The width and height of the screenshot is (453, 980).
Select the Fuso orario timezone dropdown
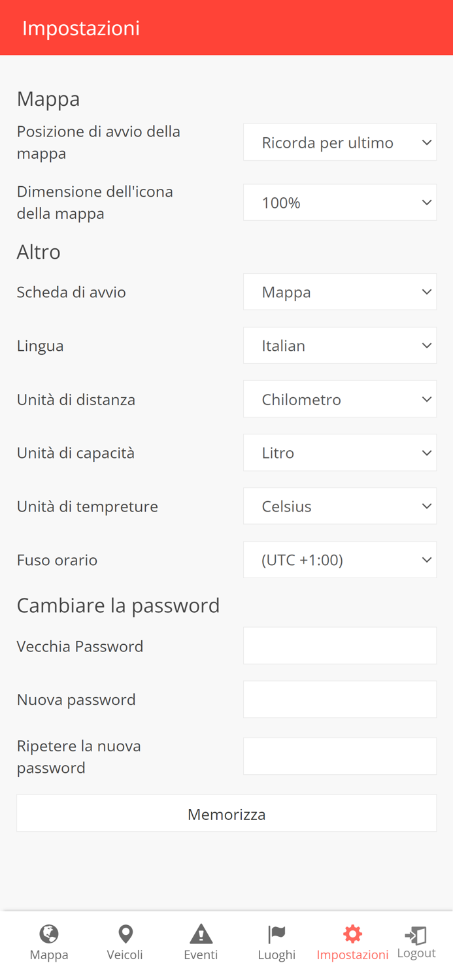click(x=340, y=559)
